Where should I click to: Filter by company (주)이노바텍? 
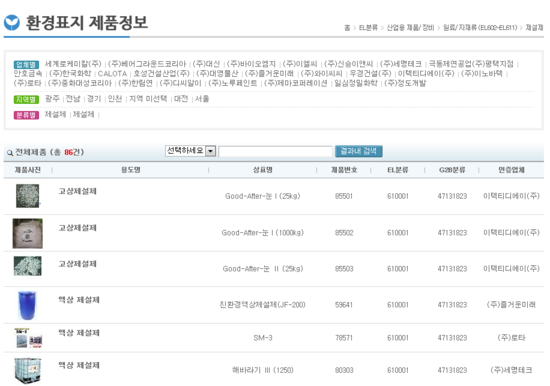coord(482,73)
